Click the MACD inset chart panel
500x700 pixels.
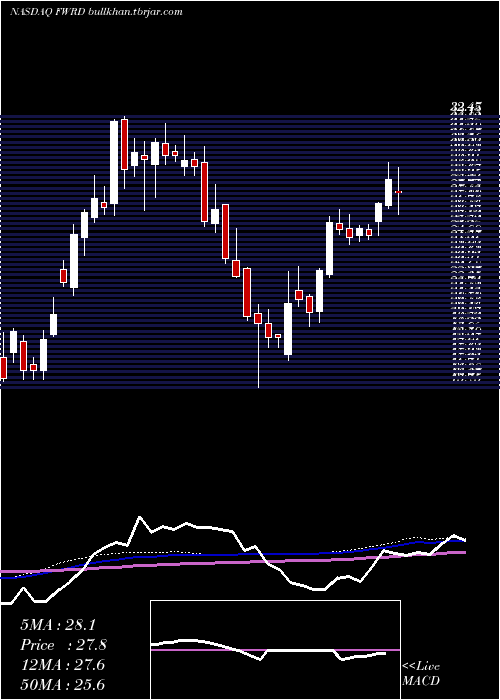click(x=275, y=650)
